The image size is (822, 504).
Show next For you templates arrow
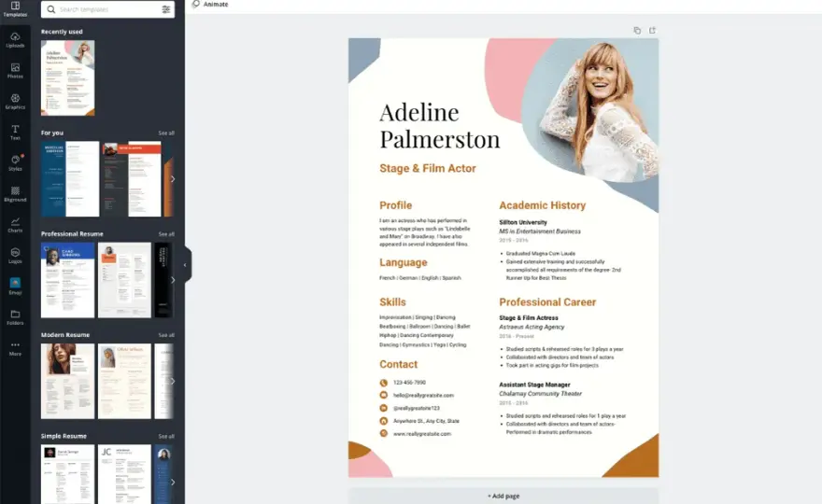[x=173, y=178]
